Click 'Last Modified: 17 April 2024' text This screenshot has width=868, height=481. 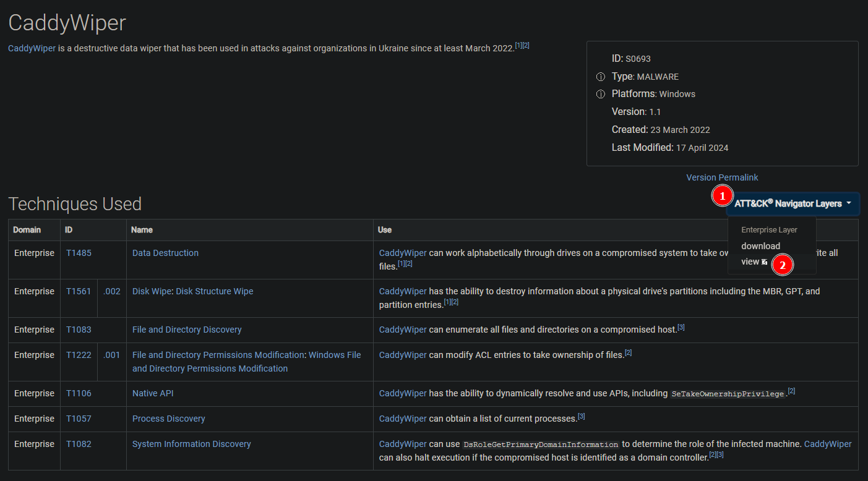(670, 148)
